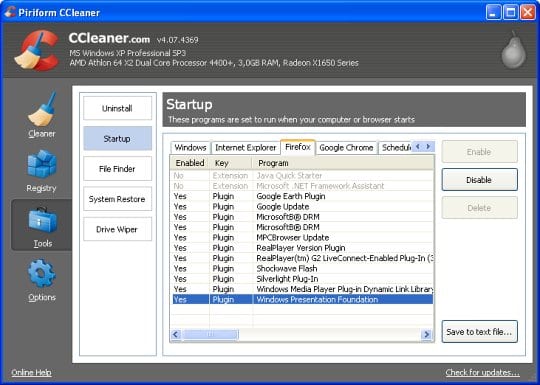Maximize the CCleaner window

(x=510, y=13)
